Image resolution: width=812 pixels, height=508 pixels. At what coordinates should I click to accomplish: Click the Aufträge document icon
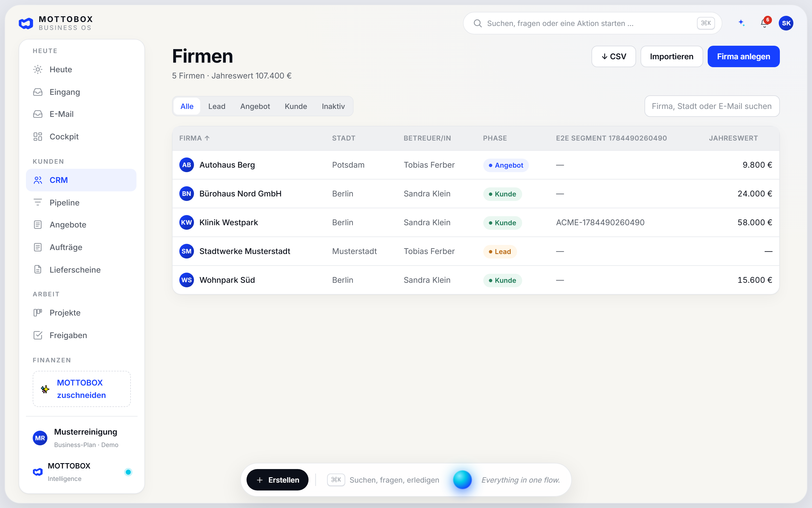[x=38, y=247]
